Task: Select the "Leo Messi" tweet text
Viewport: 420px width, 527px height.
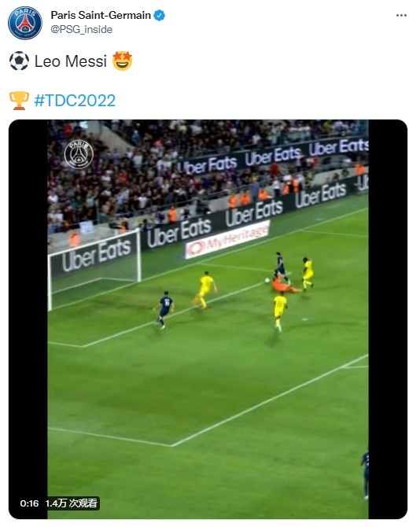Action: coord(71,61)
